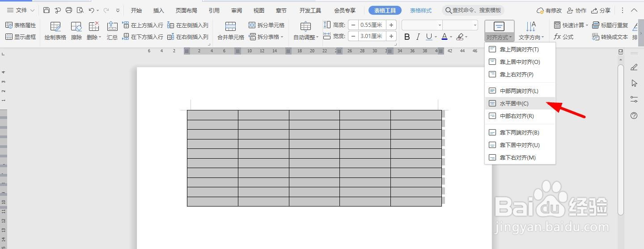Select horizontal center (水平居中) option
This screenshot has width=644, height=249.
pyautogui.click(x=520, y=104)
